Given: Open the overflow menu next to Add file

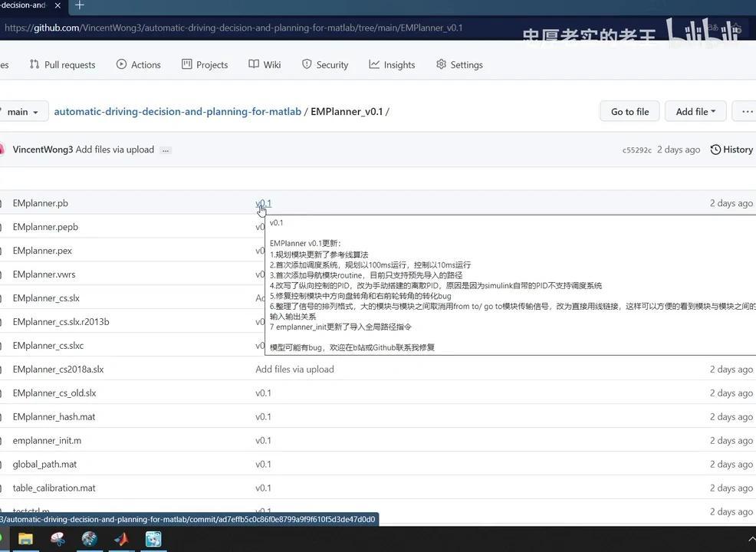Looking at the screenshot, I should [x=744, y=111].
